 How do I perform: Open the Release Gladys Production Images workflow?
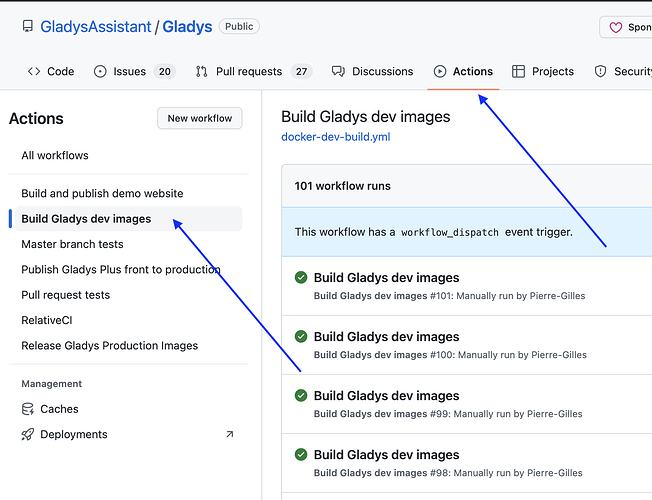pos(109,346)
